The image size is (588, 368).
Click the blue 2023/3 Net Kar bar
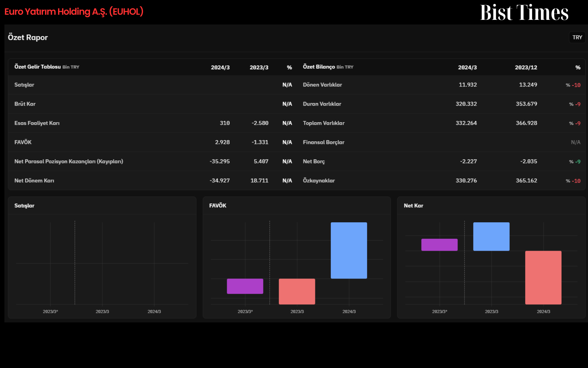point(491,237)
